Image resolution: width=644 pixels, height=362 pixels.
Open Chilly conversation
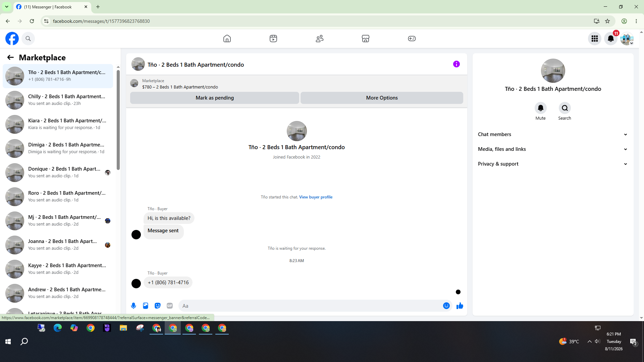[x=58, y=100]
